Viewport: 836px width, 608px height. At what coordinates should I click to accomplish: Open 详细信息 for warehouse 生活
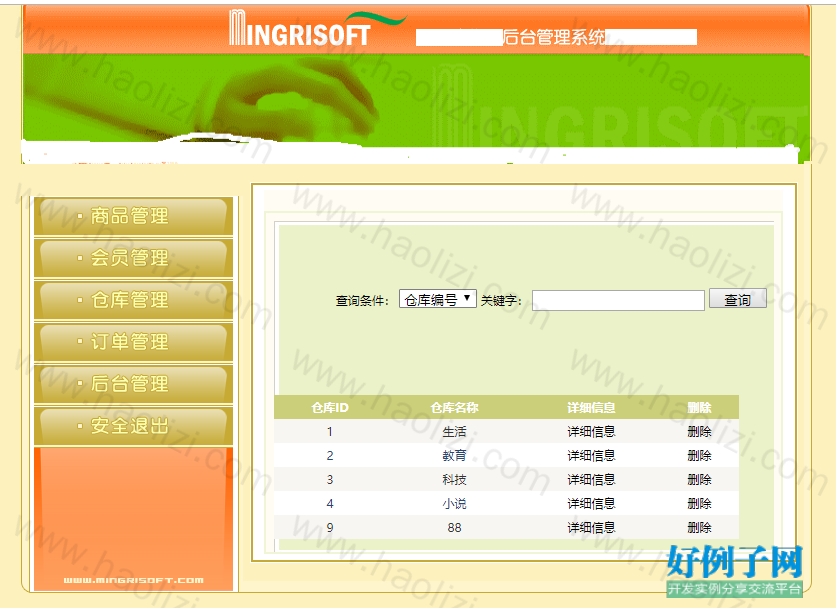pyautogui.click(x=591, y=431)
